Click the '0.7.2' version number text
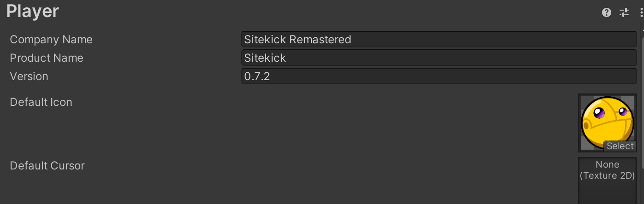 click(257, 76)
